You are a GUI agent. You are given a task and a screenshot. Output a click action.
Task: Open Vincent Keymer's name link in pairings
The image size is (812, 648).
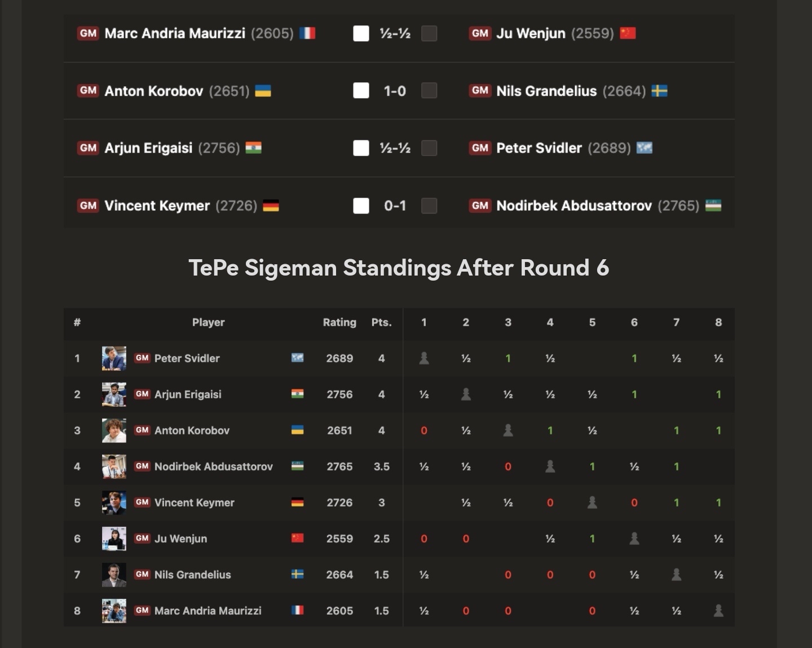[x=157, y=206]
